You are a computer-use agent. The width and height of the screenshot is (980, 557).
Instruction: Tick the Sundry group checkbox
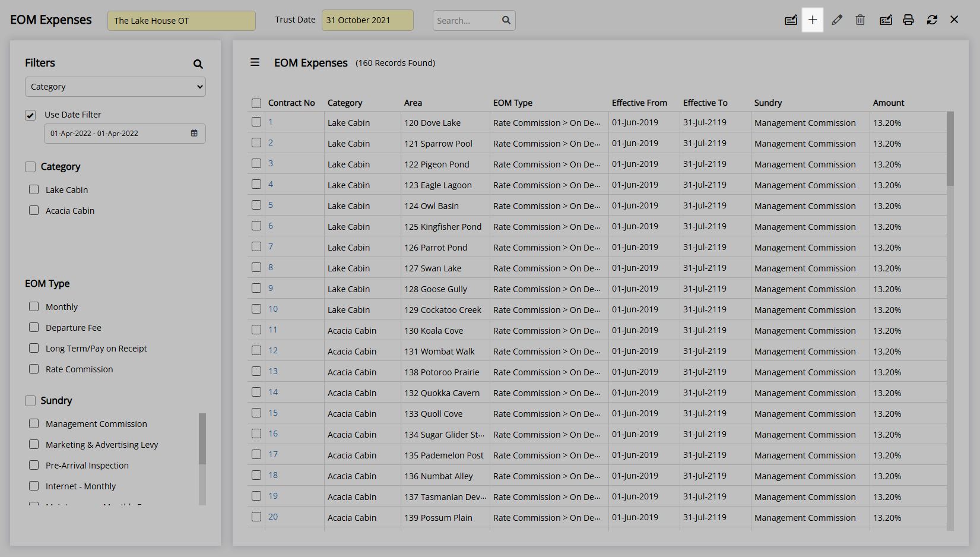(30, 401)
